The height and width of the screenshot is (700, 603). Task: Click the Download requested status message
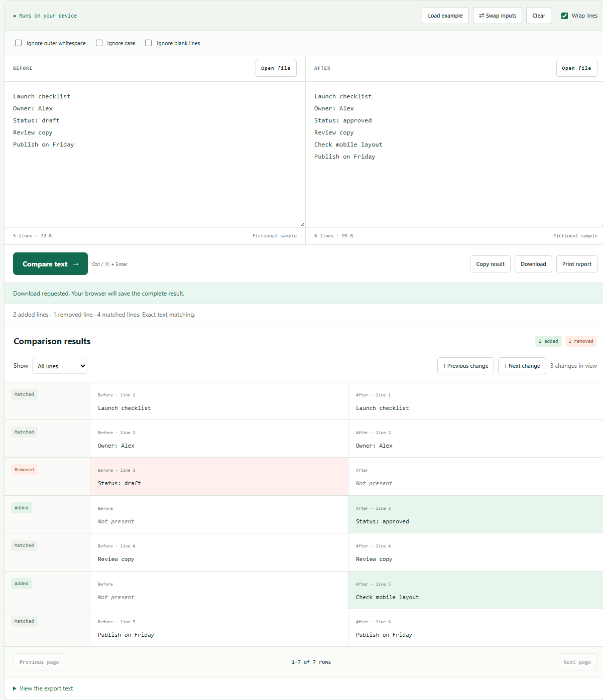tap(99, 294)
